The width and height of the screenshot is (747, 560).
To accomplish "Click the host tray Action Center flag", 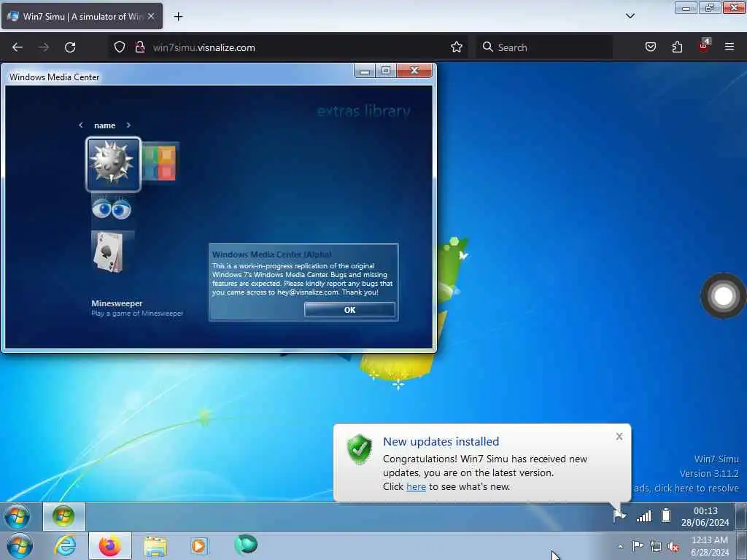I will pos(638,546).
